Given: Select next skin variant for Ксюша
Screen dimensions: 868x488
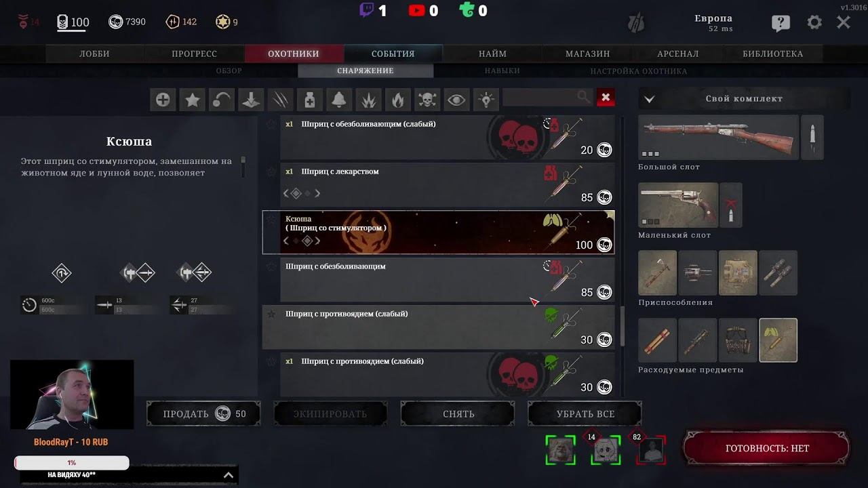Looking at the screenshot, I should coord(317,241).
